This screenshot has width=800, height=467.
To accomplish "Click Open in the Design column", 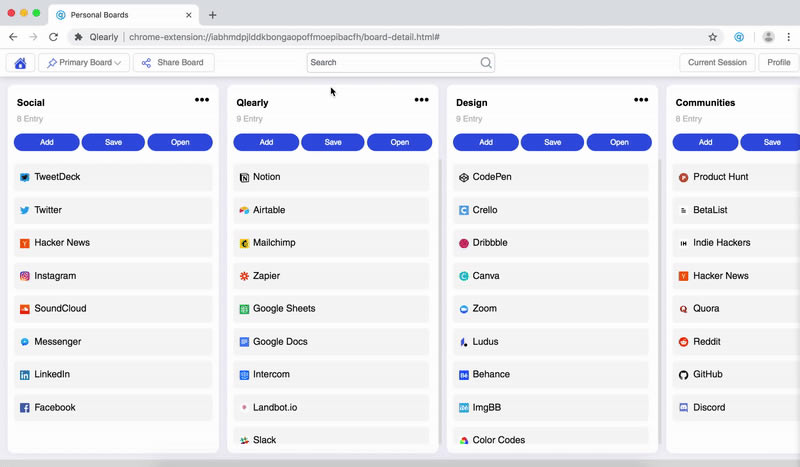I will point(619,142).
